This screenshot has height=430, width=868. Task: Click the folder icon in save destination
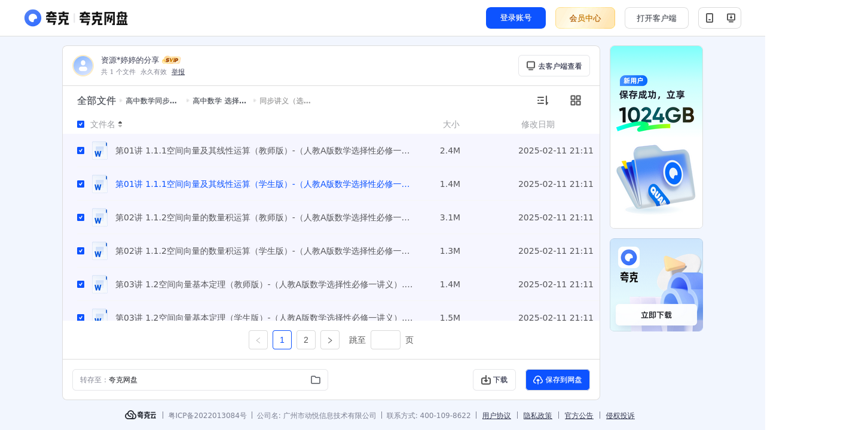pos(316,380)
